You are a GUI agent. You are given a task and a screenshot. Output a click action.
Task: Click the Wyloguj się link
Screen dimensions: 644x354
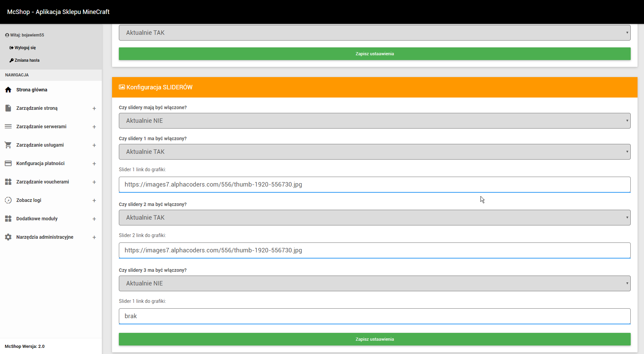click(25, 48)
